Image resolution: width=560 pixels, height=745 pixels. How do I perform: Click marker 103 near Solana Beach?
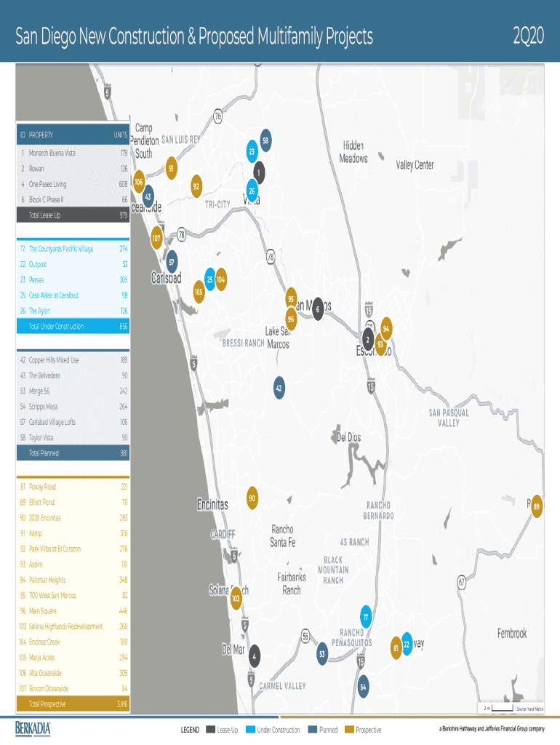click(x=236, y=599)
